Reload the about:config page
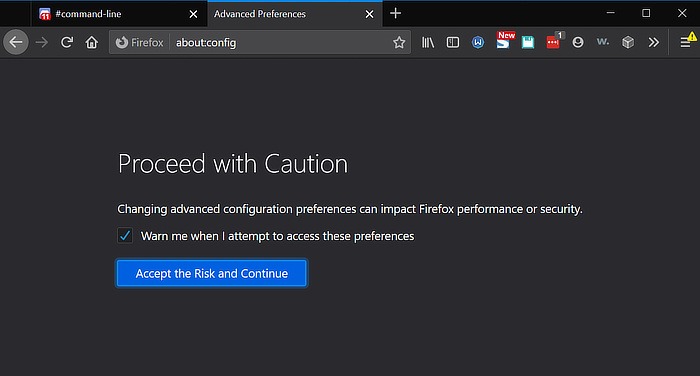Screen dimensions: 700x376 click(x=67, y=42)
